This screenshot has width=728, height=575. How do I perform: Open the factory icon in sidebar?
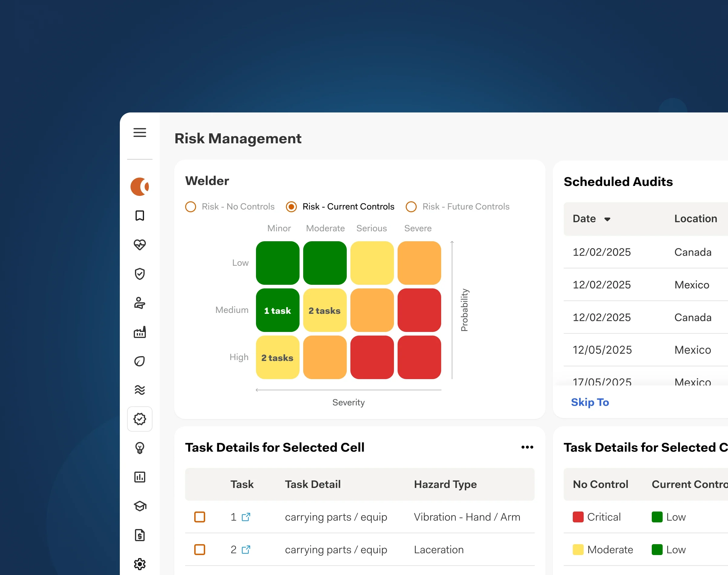(139, 332)
